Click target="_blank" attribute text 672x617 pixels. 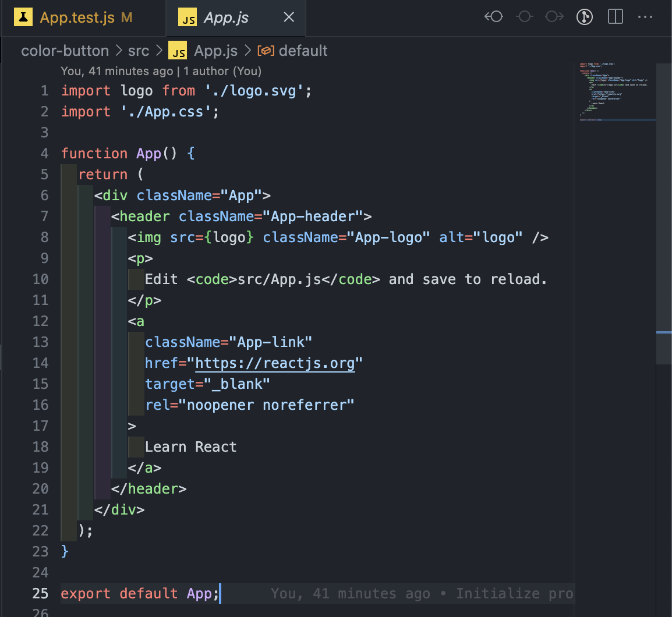pos(208,384)
